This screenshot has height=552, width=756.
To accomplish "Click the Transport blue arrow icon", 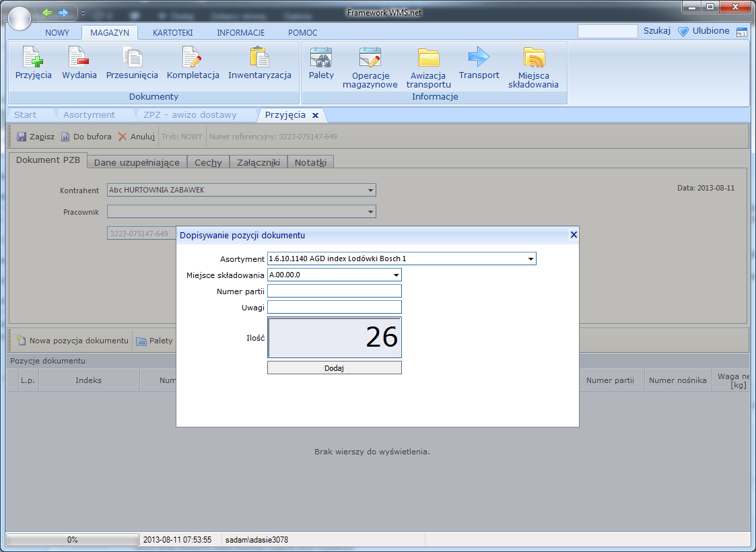I will [x=479, y=57].
